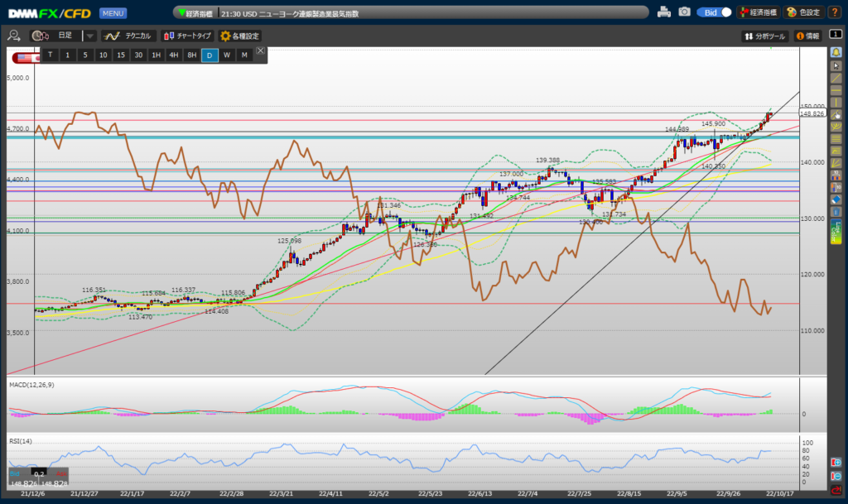
Task: Open the 分析ツール analysis tools panel
Action: [x=764, y=36]
